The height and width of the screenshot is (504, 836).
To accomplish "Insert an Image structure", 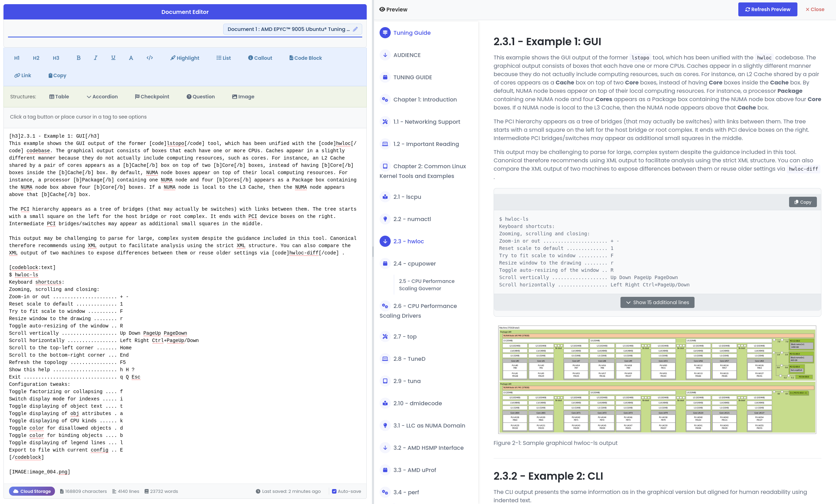I will tap(243, 97).
